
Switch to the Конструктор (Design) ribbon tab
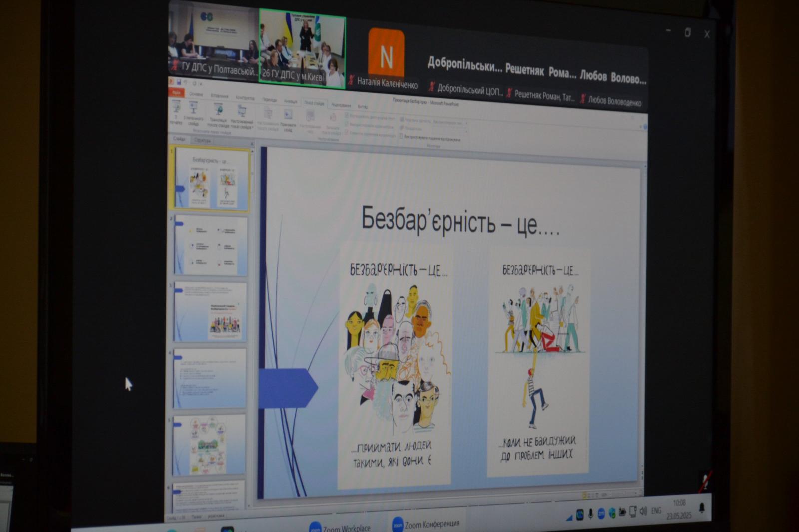click(245, 98)
